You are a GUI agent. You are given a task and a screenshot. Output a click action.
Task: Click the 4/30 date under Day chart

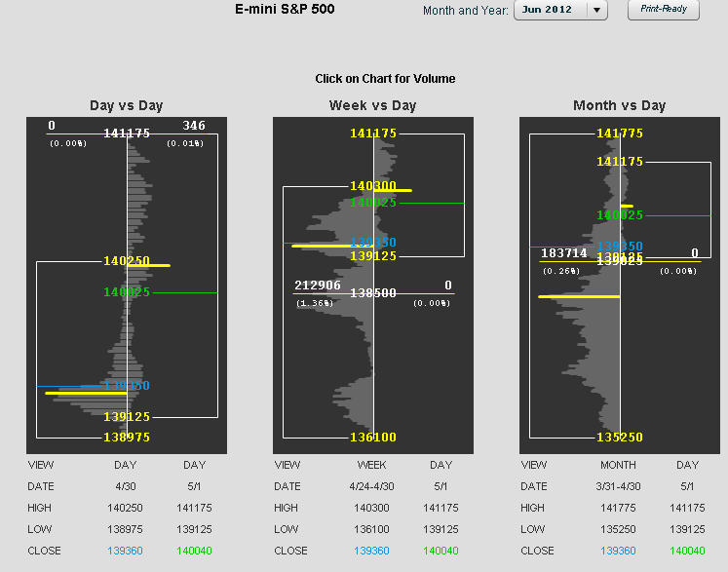coord(126,486)
